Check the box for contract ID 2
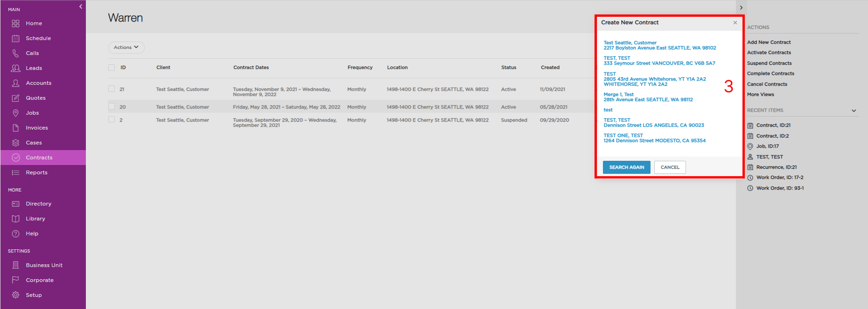868x309 pixels. tap(112, 119)
